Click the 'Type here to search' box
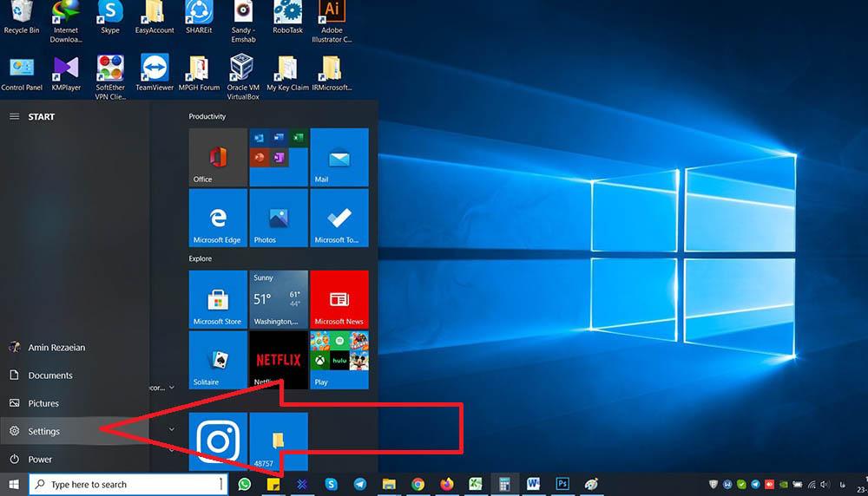Image resolution: width=868 pixels, height=496 pixels. tap(130, 484)
